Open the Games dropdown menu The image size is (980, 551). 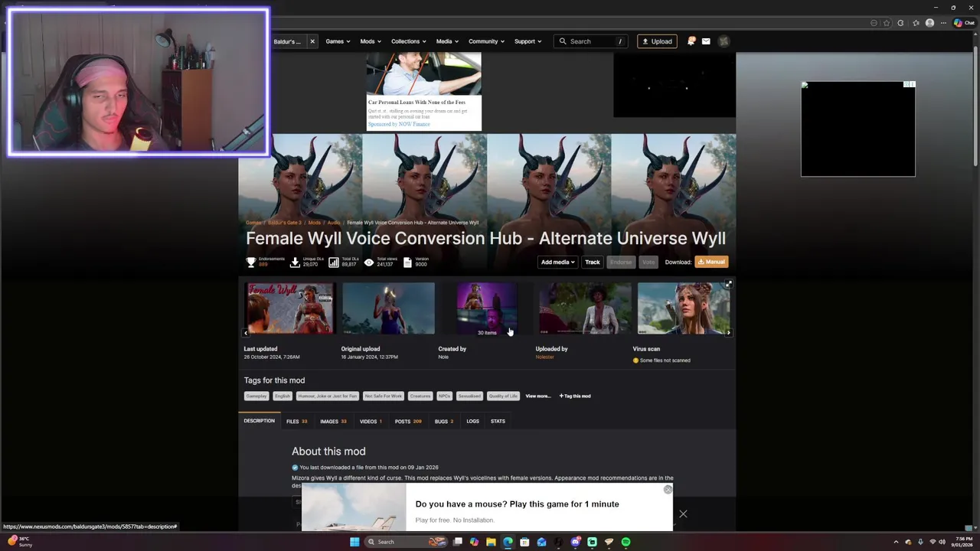pyautogui.click(x=338, y=41)
